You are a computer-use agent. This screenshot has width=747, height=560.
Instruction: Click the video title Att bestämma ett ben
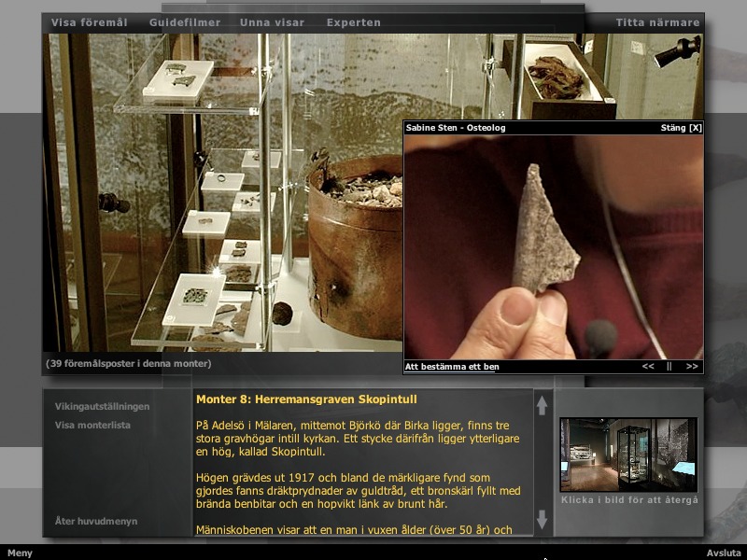pos(452,367)
